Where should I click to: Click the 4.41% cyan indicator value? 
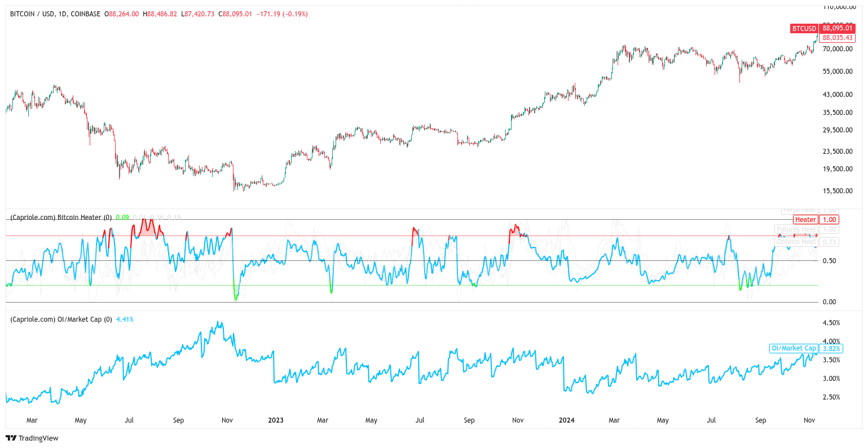[x=124, y=318]
